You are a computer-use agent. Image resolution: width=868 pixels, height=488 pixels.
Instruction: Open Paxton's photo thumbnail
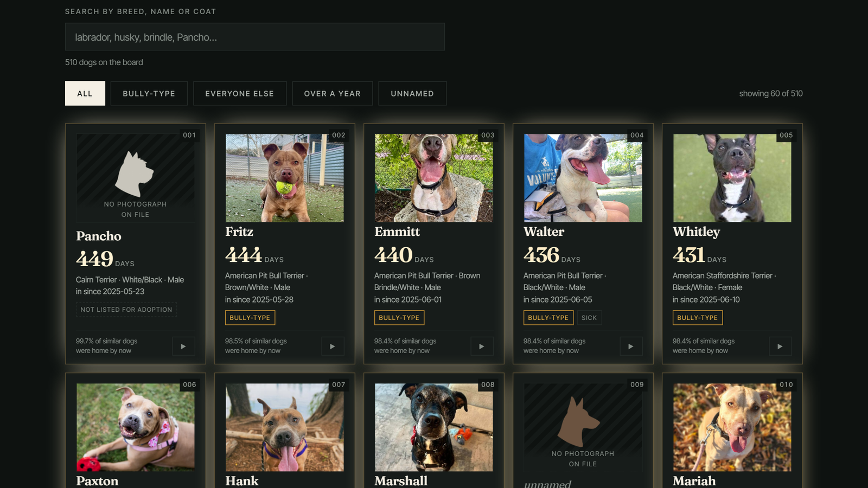tap(136, 427)
